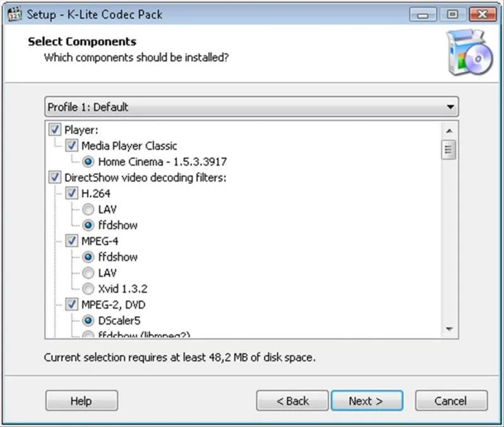504x427 pixels.
Task: Open the Help button
Action: [x=82, y=401]
